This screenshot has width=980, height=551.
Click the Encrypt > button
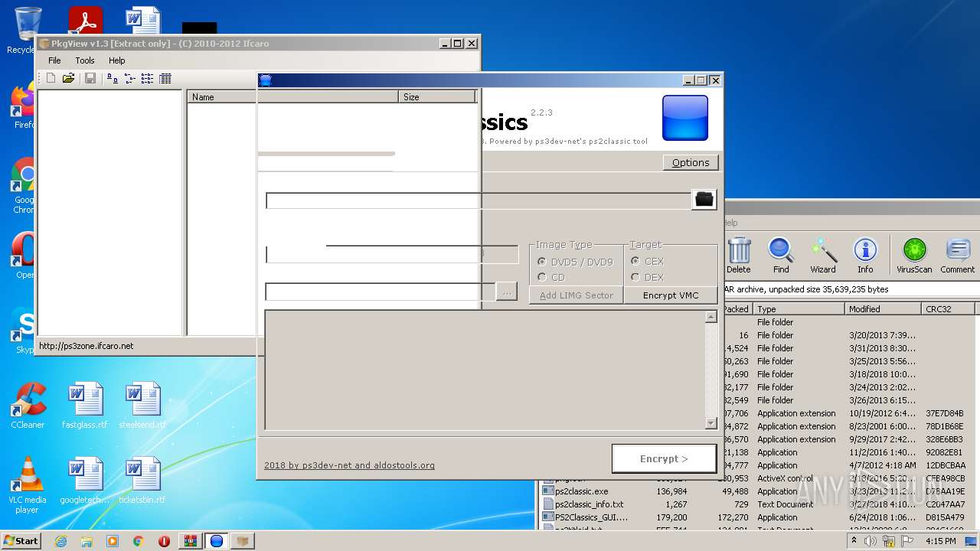(x=664, y=458)
